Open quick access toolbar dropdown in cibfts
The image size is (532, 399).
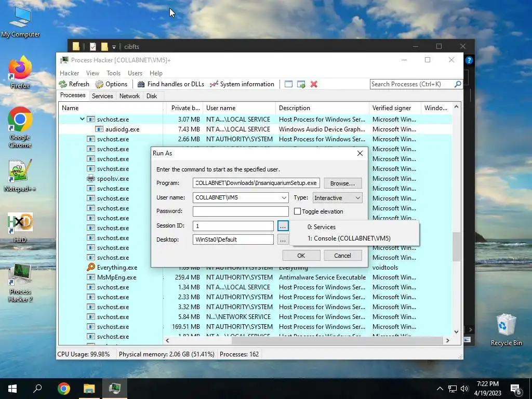click(114, 47)
